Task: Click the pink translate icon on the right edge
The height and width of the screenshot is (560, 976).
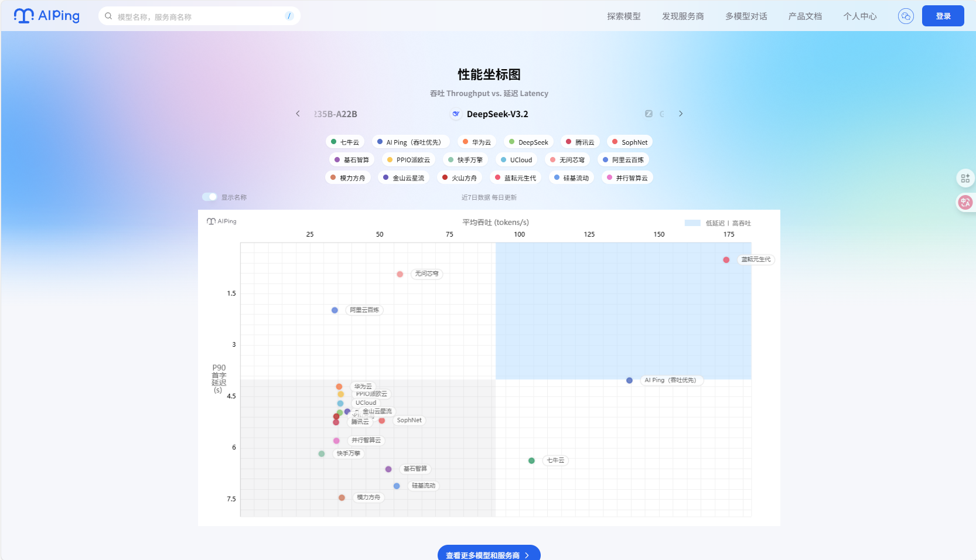Action: pos(966,203)
